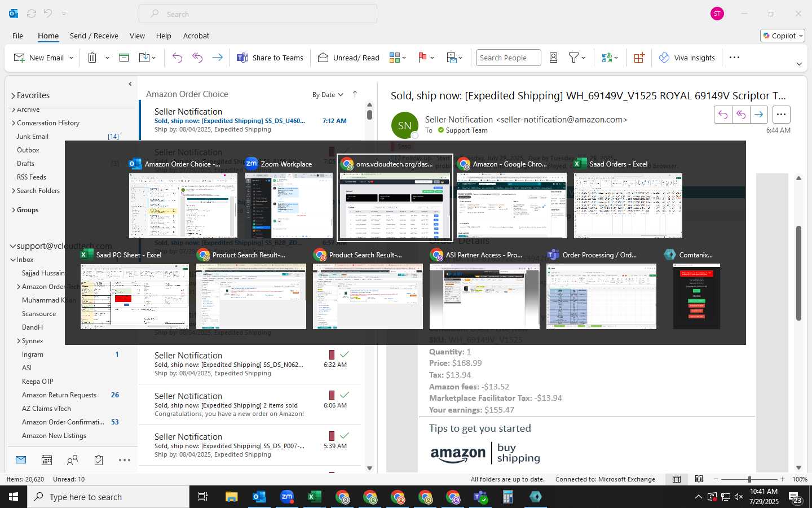Open the 5:39 AM Seller Notification email
Viewport: 812px width, 508px height.
[250, 445]
